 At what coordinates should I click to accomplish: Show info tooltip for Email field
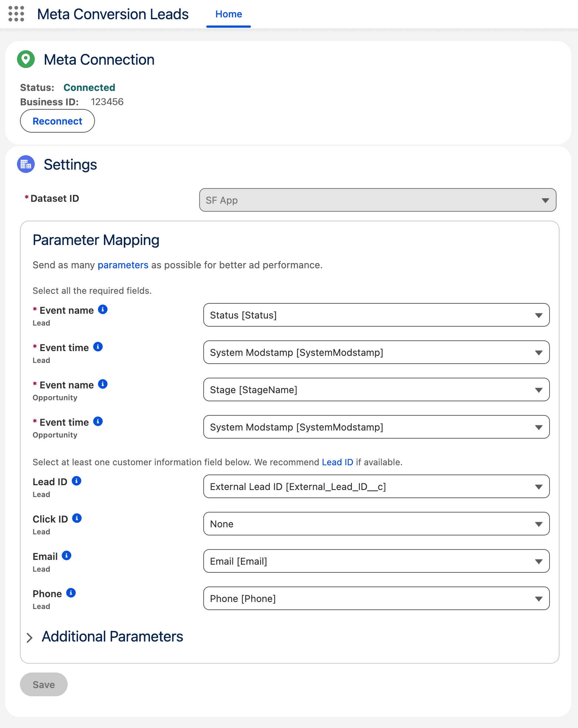click(x=67, y=555)
